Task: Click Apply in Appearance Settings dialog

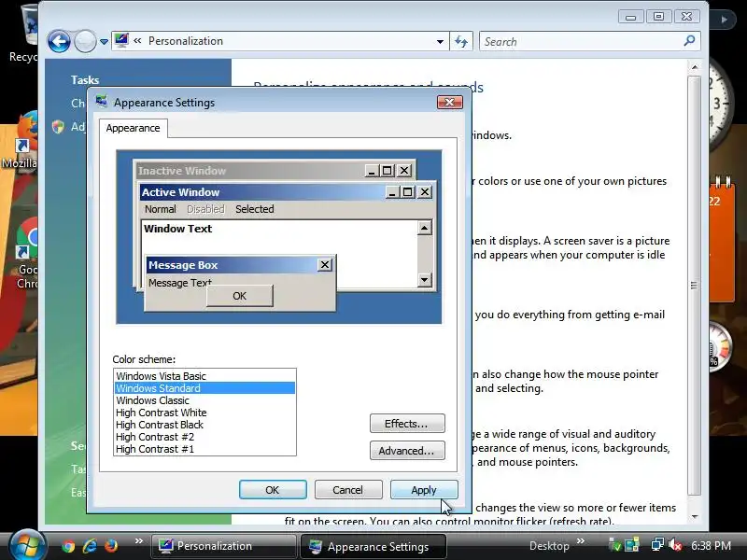Action: click(424, 490)
